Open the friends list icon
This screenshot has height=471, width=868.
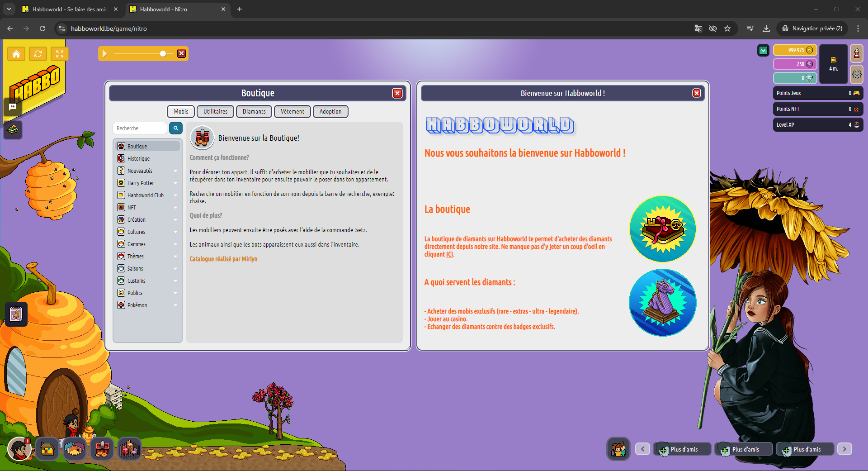[x=618, y=449]
